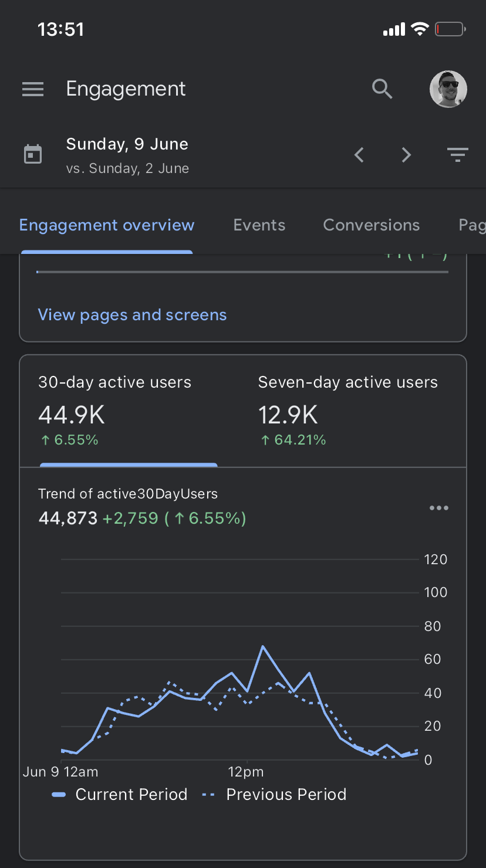Image resolution: width=486 pixels, height=868 pixels.
Task: Tap the chart peak above 12pm
Action: 262,646
